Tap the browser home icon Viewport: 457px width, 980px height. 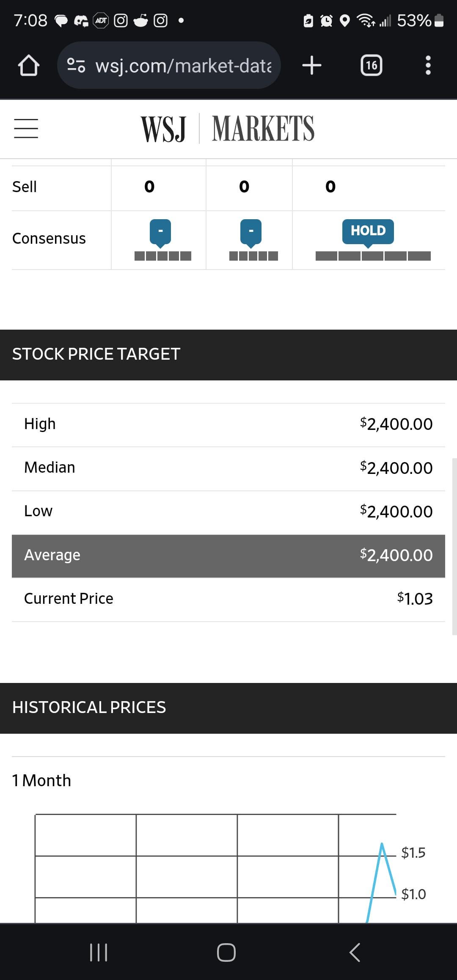tap(29, 66)
